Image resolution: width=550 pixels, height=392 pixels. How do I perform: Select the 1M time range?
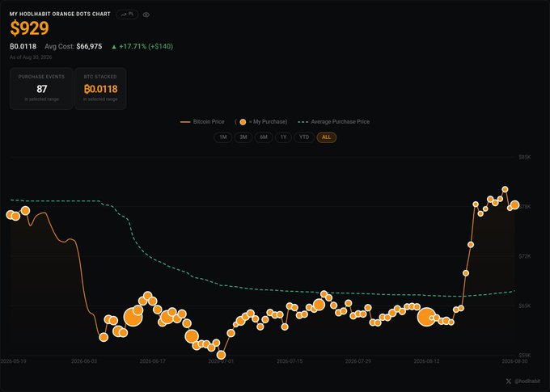click(222, 137)
